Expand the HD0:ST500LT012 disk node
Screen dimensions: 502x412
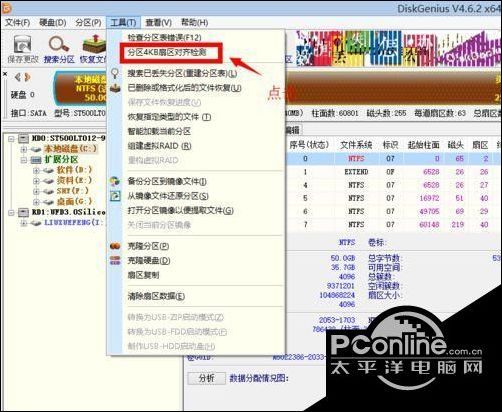click(12, 138)
